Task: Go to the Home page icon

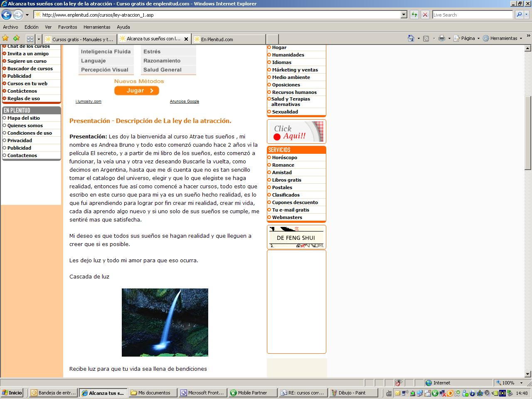Action: pos(411,38)
